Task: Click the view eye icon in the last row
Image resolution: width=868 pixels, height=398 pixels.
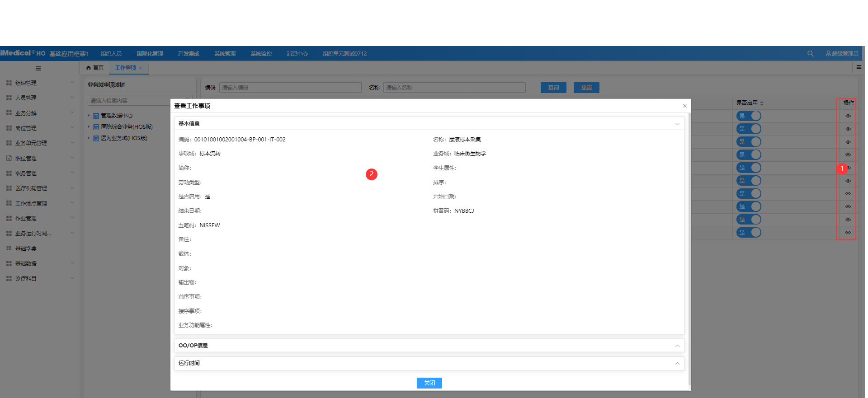Action: click(x=848, y=233)
